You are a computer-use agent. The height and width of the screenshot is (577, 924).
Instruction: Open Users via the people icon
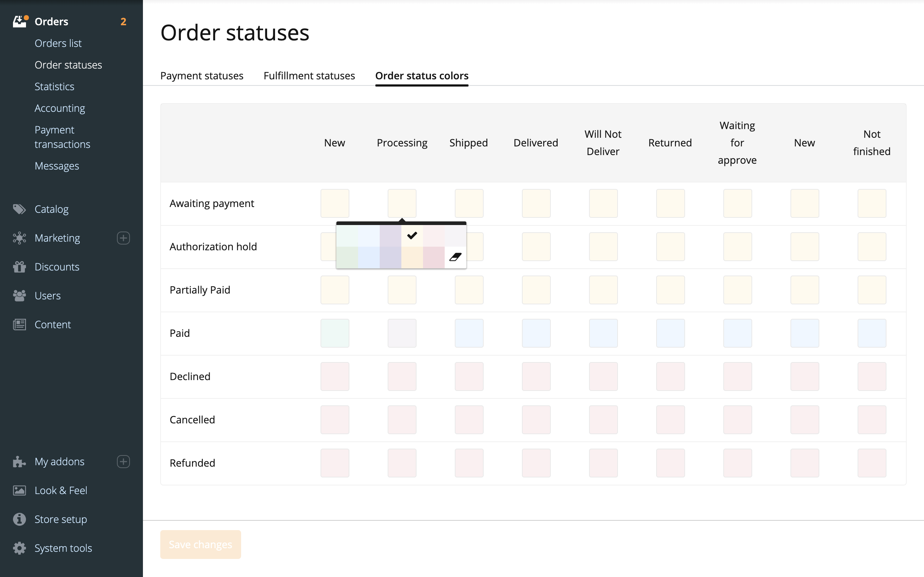coord(19,295)
